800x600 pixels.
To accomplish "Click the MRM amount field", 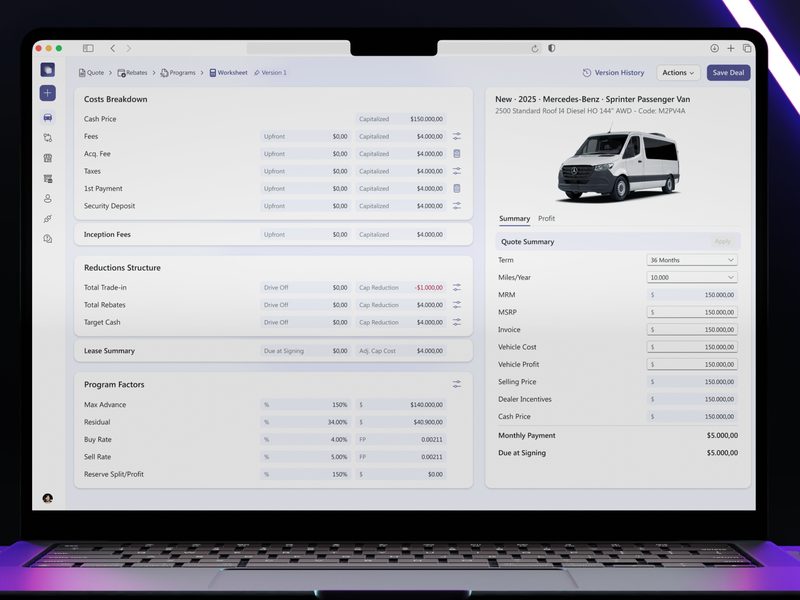I will pos(692,294).
